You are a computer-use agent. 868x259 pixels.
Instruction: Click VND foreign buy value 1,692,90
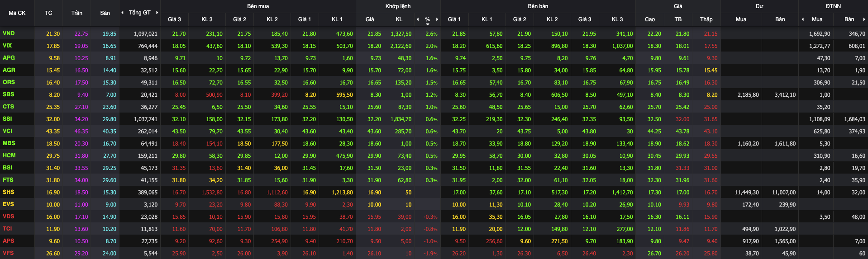[820, 34]
